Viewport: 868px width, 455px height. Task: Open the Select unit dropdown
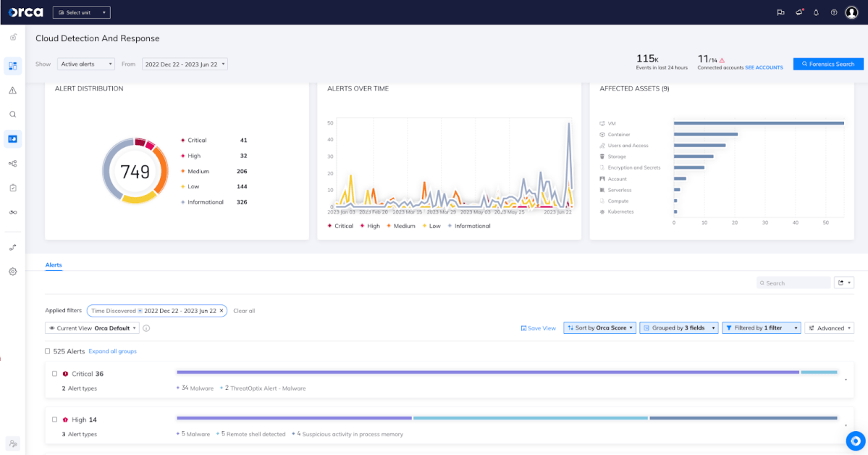coord(81,12)
